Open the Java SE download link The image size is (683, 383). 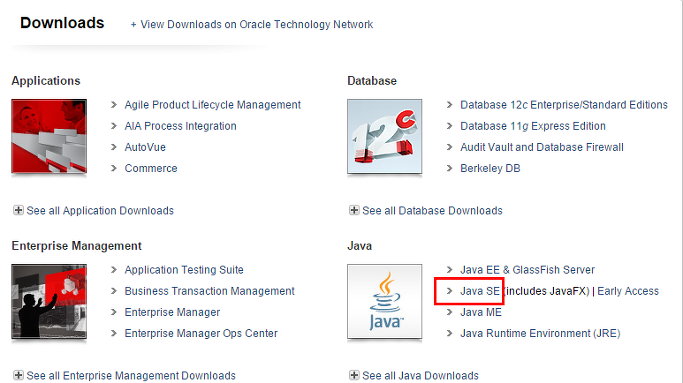point(480,291)
